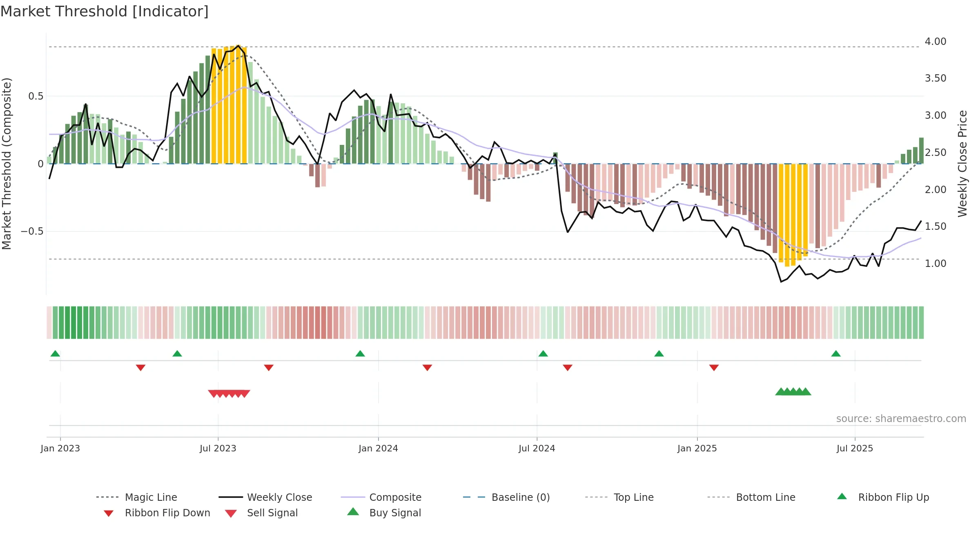Click the −0.5 composite axis label
The width and height of the screenshot is (980, 551).
tap(32, 231)
